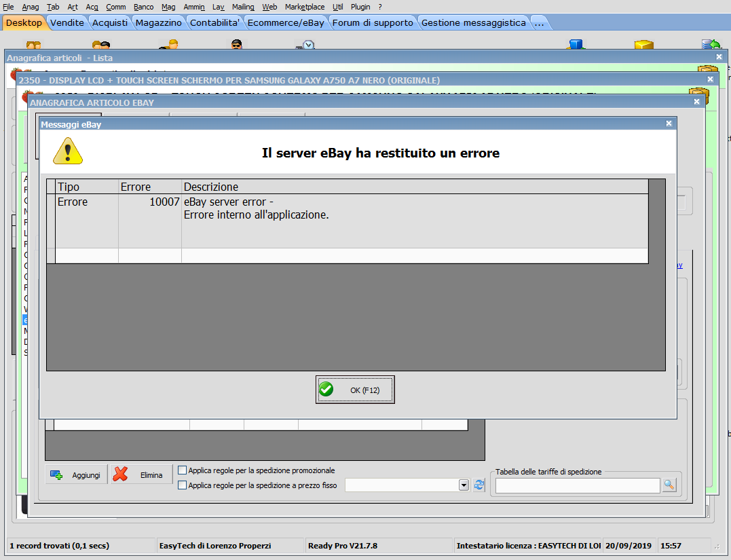Viewport: 731px width, 560px height.
Task: Switch to the Ecommerce/eBay tab
Action: (x=286, y=22)
